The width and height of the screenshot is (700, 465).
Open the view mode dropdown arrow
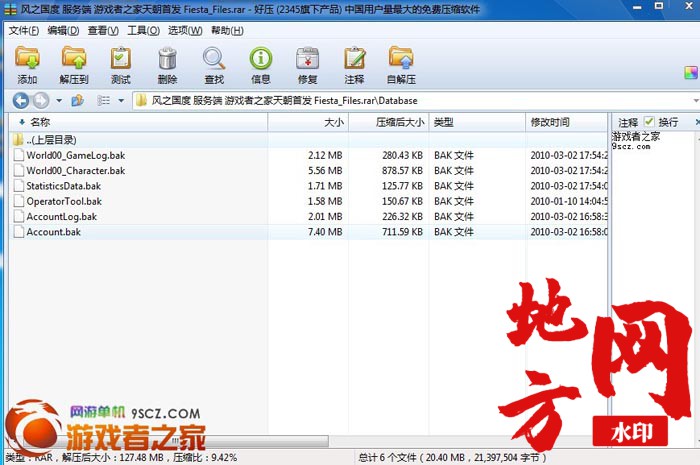(121, 101)
